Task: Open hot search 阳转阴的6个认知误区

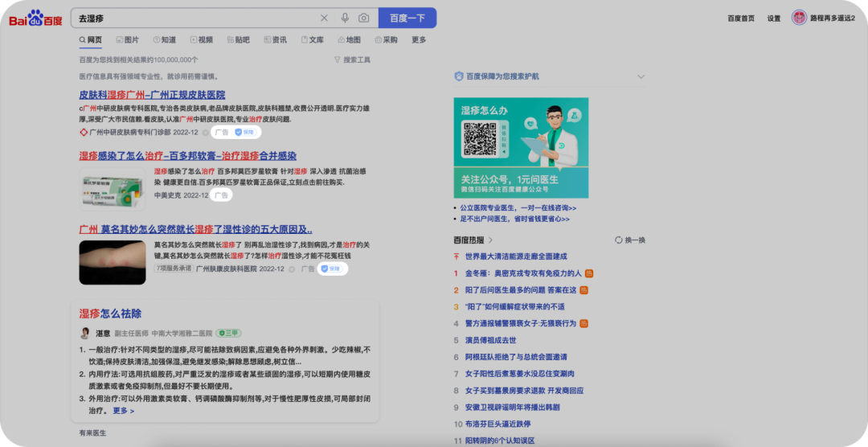Action: click(500, 441)
